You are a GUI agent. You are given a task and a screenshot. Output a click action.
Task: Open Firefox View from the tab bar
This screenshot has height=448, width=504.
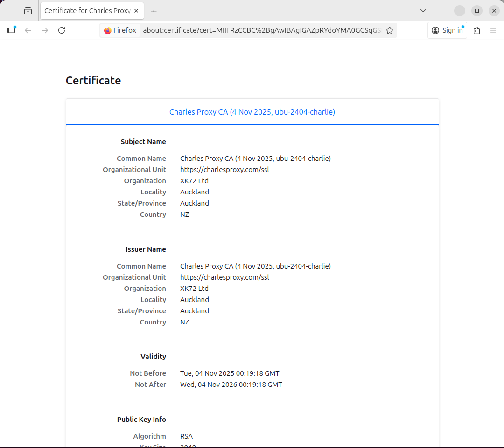point(28,11)
